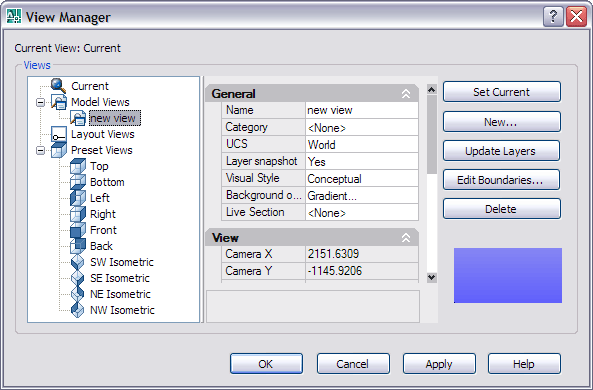Select the new view tree entry
The image size is (593, 390).
115,118
